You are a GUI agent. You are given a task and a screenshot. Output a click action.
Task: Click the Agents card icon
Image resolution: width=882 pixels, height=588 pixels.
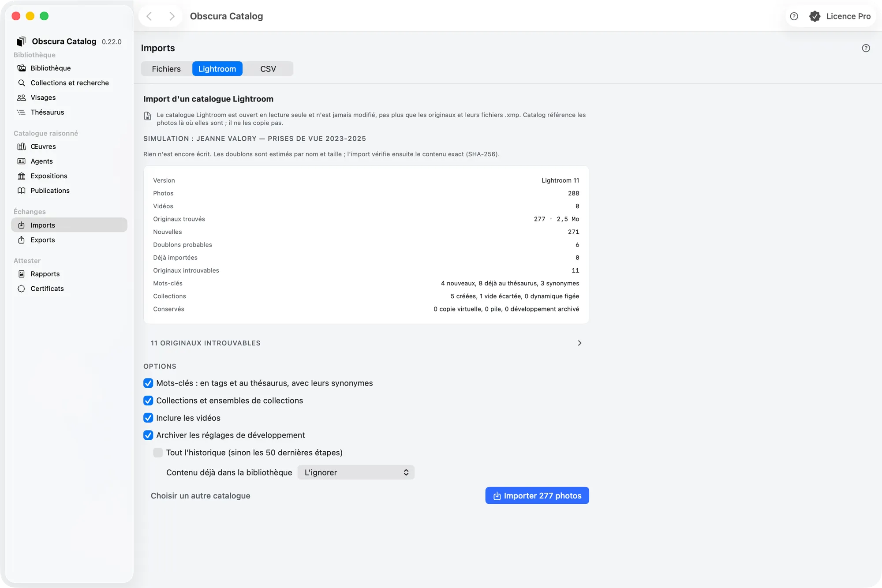[x=21, y=161]
